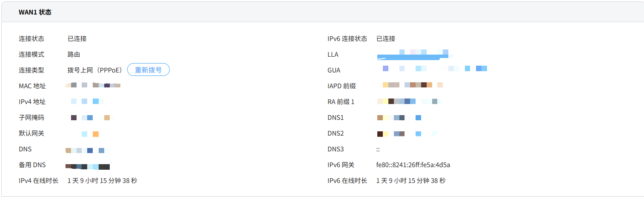
Task: Click the RA 前缀 1 label
Action: coord(341,102)
